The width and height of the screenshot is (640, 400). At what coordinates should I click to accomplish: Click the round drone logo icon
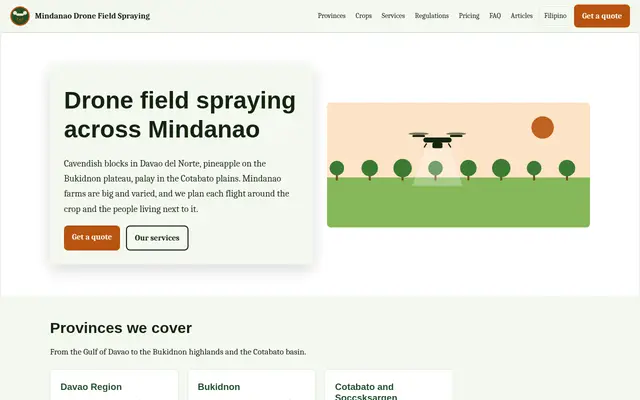click(20, 16)
